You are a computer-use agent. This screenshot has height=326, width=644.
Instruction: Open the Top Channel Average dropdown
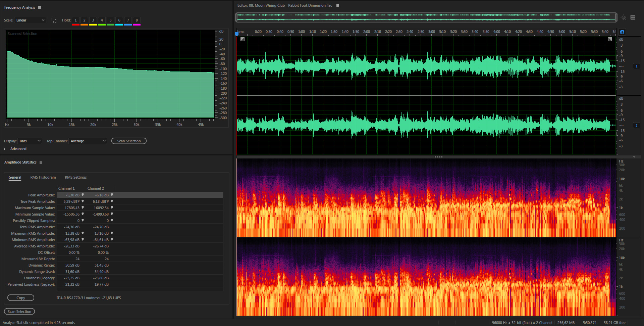tap(88, 141)
